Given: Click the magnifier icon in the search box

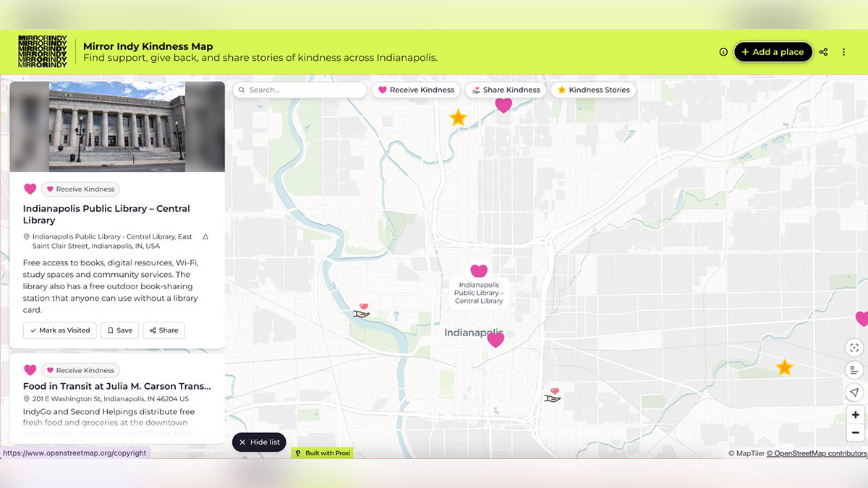Looking at the screenshot, I should (242, 90).
